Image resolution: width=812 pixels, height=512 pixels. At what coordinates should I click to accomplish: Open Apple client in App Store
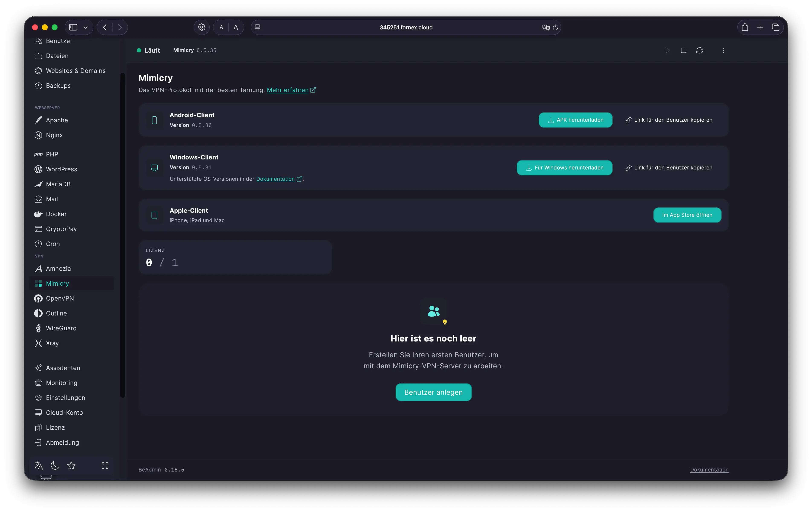pos(687,215)
